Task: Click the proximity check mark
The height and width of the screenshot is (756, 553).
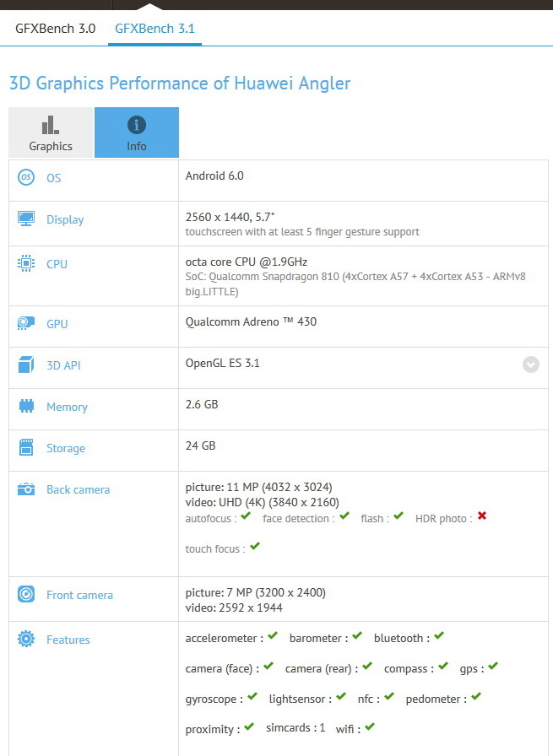Action: 249,726
